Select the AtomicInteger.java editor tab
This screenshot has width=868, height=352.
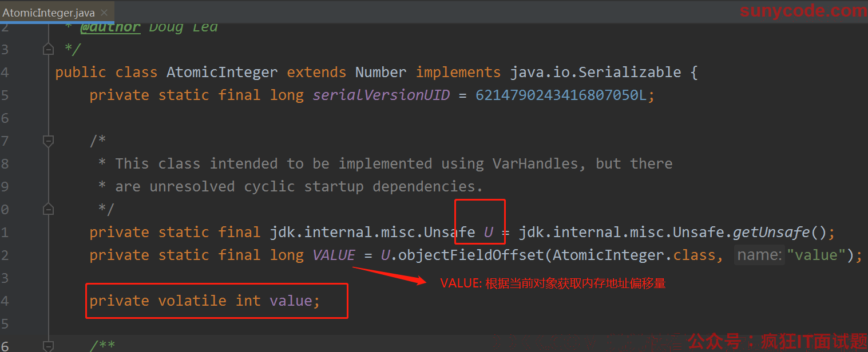[49, 12]
